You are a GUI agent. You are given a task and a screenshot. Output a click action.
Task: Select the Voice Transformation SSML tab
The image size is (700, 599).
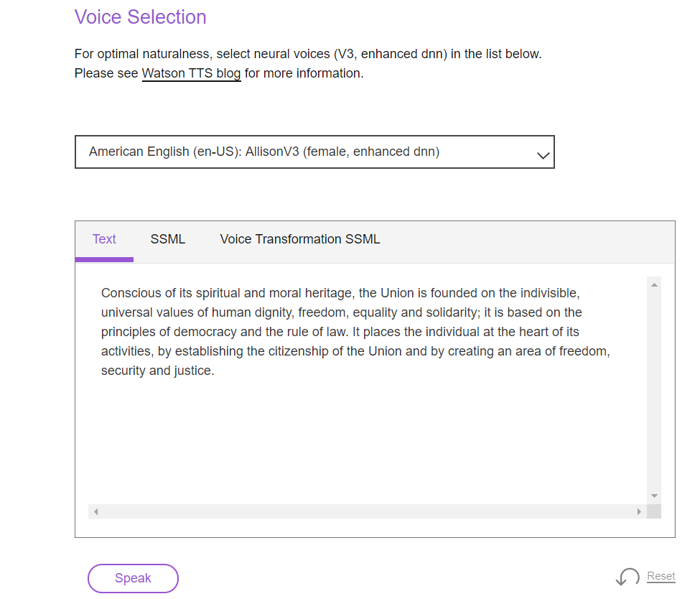(300, 239)
